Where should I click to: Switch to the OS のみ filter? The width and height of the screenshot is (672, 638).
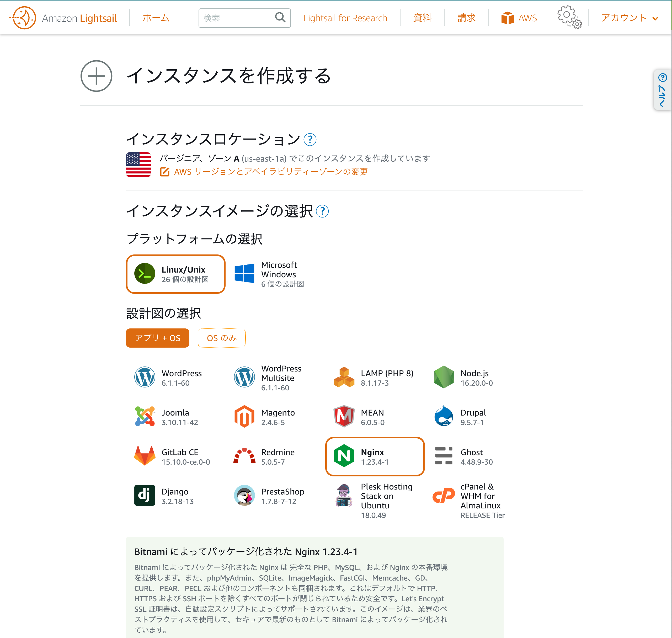point(221,338)
